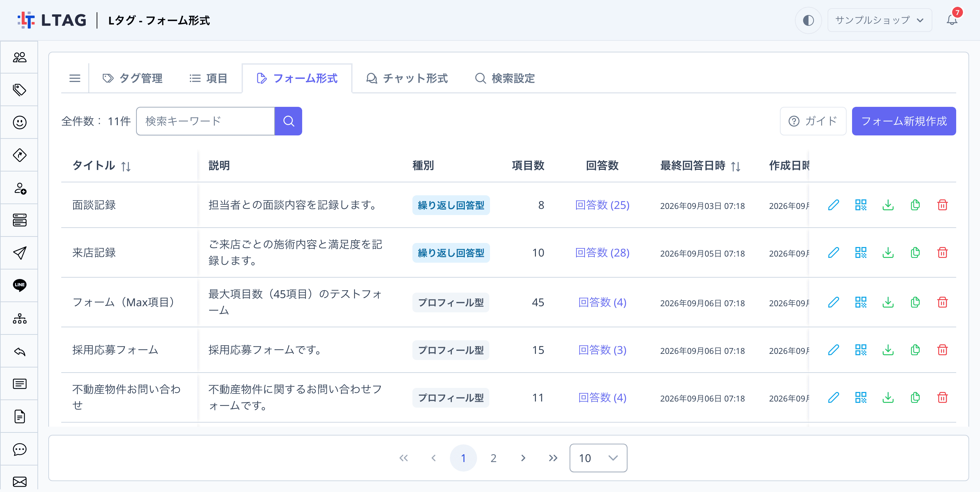Open the friends list sidebar icon
The image size is (980, 492).
pyautogui.click(x=19, y=57)
